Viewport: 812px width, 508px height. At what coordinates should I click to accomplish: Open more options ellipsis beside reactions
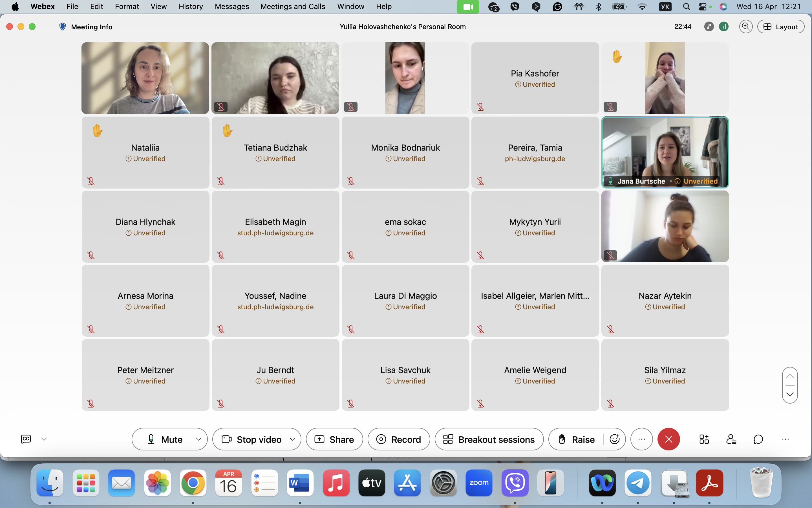tap(641, 439)
